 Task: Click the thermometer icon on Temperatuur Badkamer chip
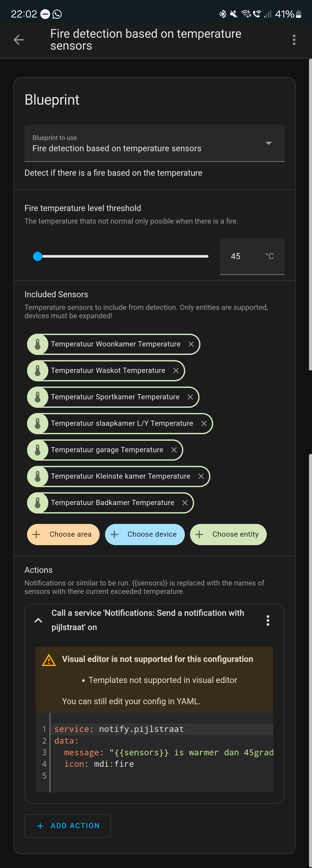(38, 502)
